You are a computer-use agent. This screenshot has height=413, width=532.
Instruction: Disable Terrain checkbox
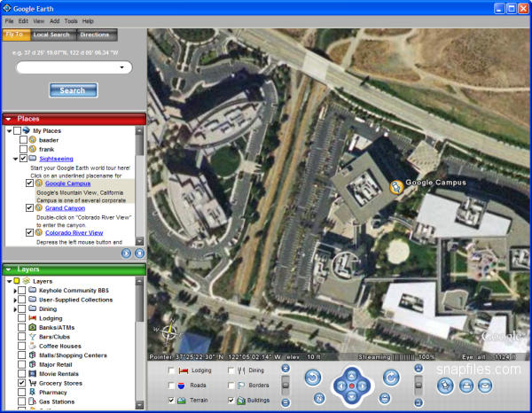point(172,400)
